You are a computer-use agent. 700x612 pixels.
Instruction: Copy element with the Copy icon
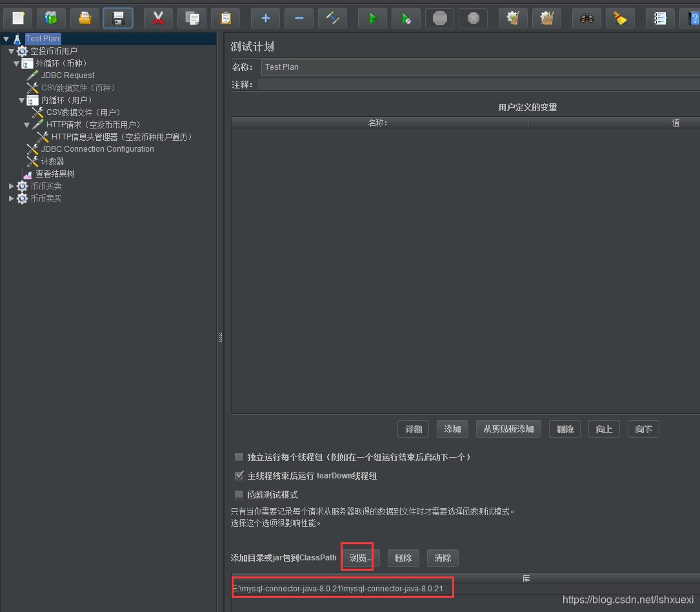(192, 18)
